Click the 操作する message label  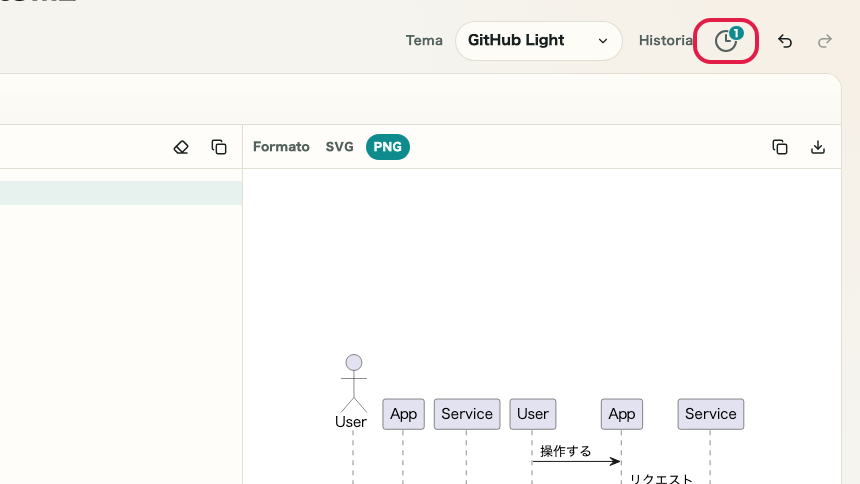[x=565, y=451]
